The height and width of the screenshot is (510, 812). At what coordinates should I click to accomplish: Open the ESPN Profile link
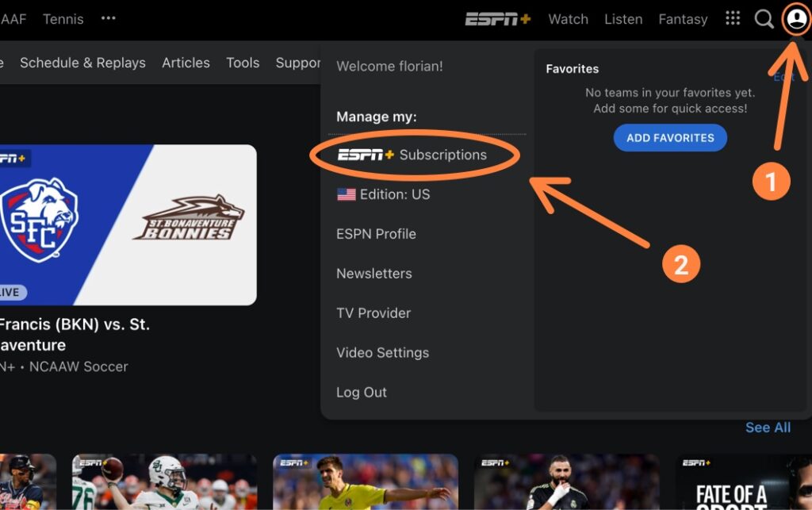click(376, 234)
